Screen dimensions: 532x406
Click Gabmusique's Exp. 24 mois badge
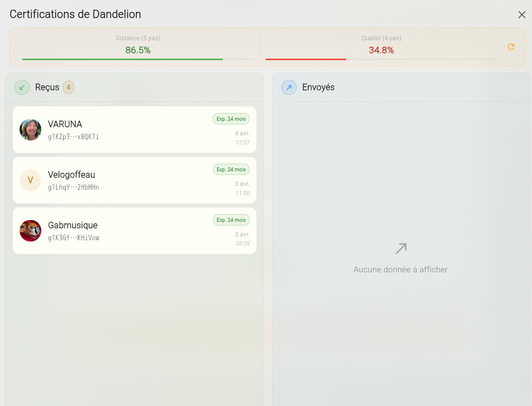231,220
